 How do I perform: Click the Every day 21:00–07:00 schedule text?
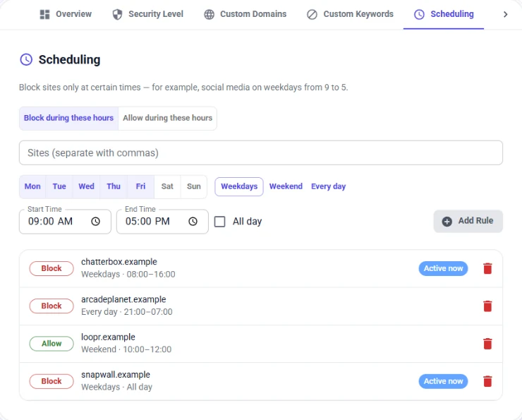coord(127,312)
